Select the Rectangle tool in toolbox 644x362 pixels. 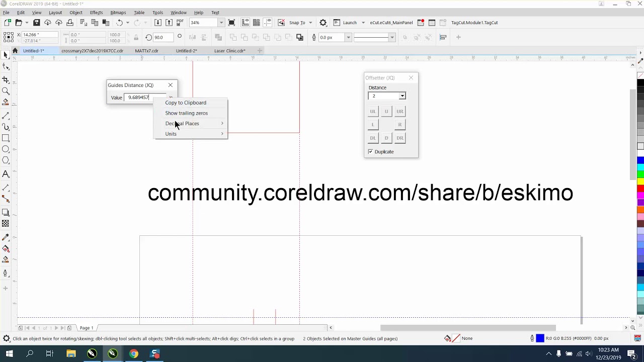pyautogui.click(x=6, y=138)
